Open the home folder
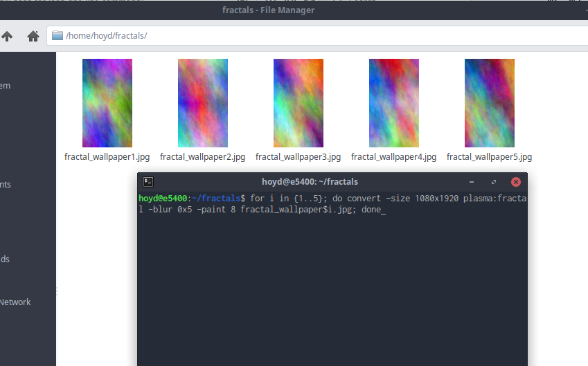 click(32, 36)
